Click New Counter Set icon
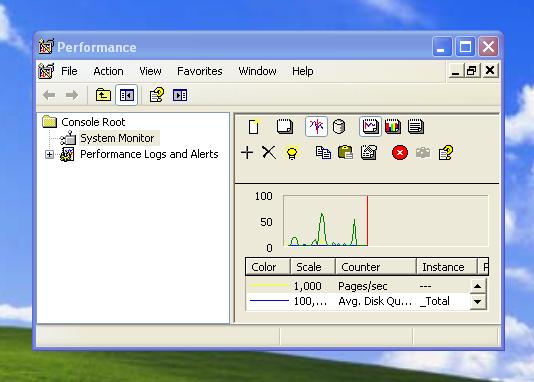 pyautogui.click(x=254, y=127)
